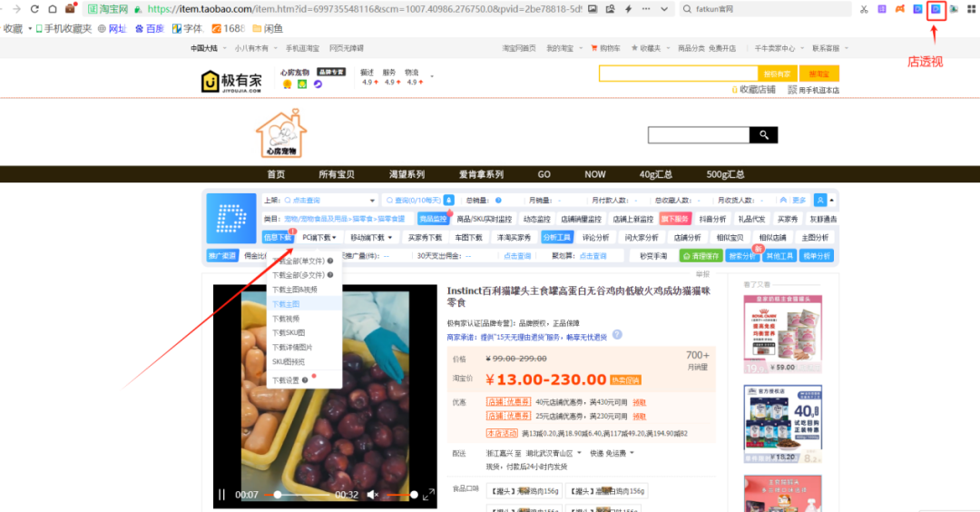980x512 pixels.
Task: Click the blue bell alert icon in plugin bar
Action: (449, 200)
